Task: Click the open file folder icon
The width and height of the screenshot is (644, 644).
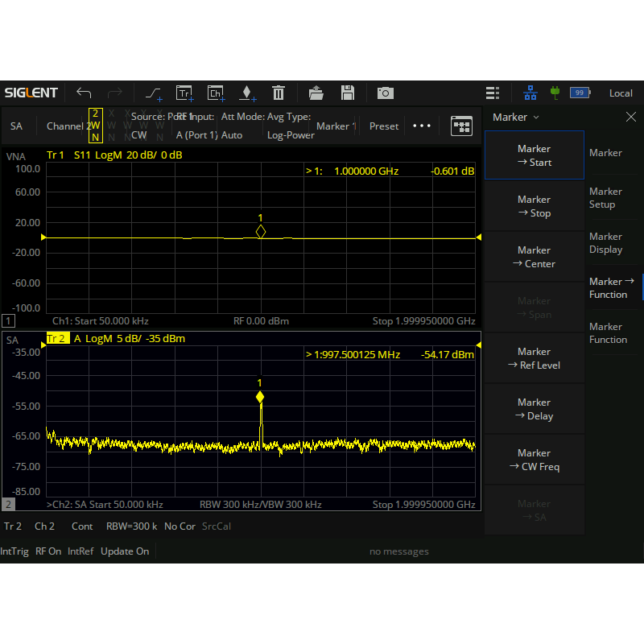Action: click(x=316, y=93)
